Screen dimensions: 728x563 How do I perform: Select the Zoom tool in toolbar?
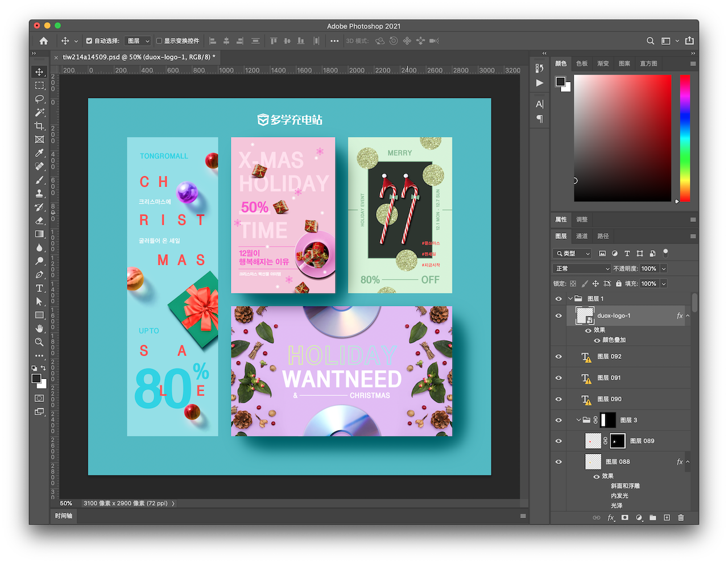tap(39, 342)
